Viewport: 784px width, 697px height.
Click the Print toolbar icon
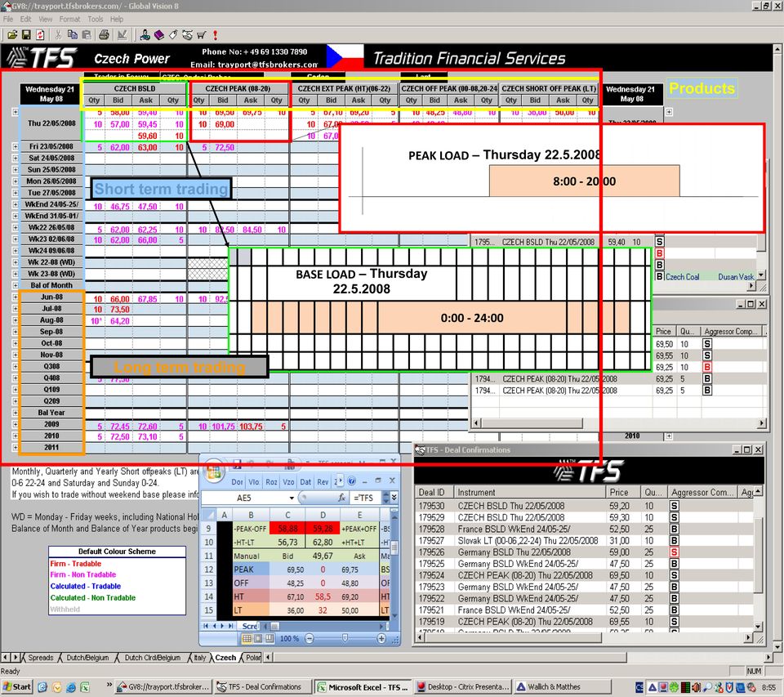click(104, 35)
